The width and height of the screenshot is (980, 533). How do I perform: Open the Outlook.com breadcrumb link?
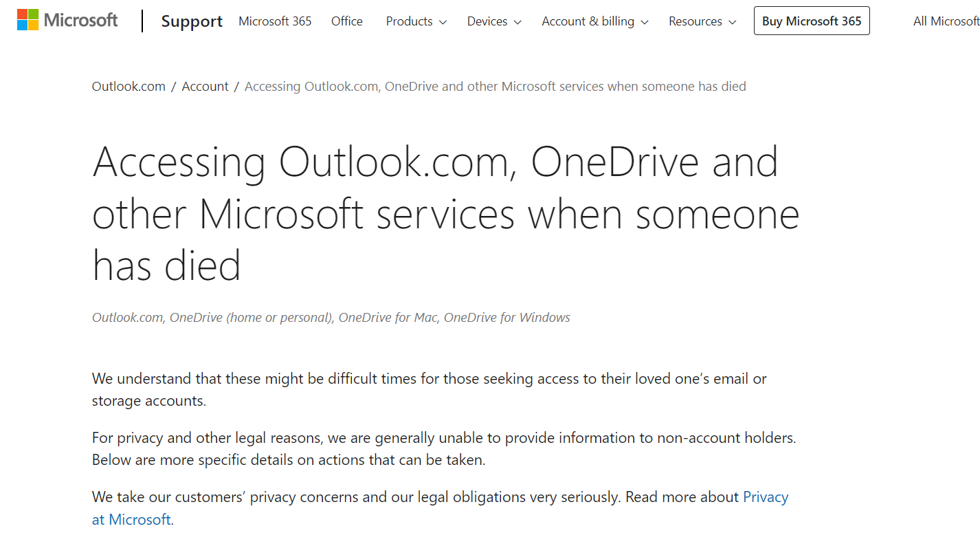pos(129,87)
